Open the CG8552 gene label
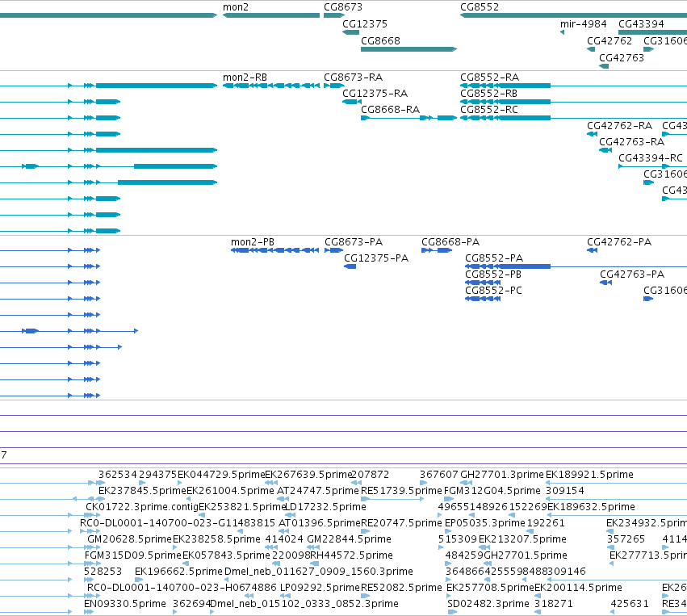The width and height of the screenshot is (687, 616). [x=480, y=7]
